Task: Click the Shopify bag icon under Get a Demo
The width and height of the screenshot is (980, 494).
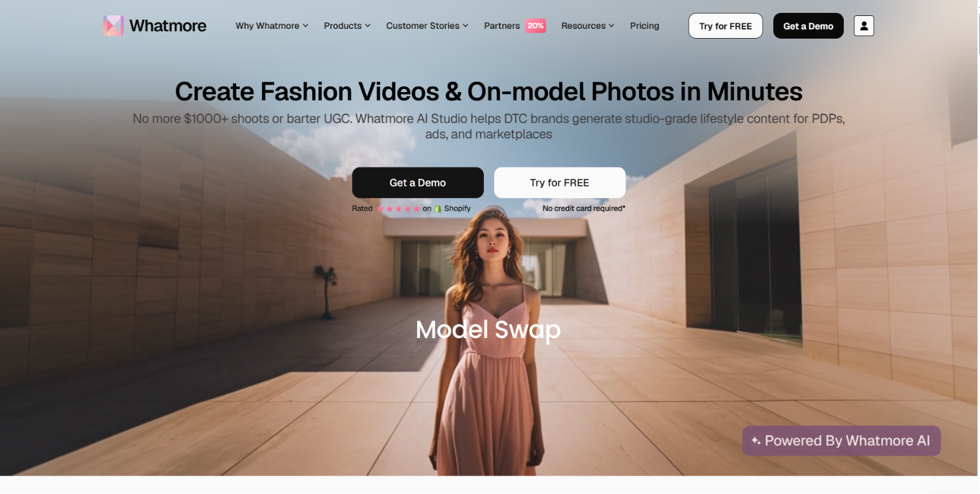Action: click(x=438, y=209)
